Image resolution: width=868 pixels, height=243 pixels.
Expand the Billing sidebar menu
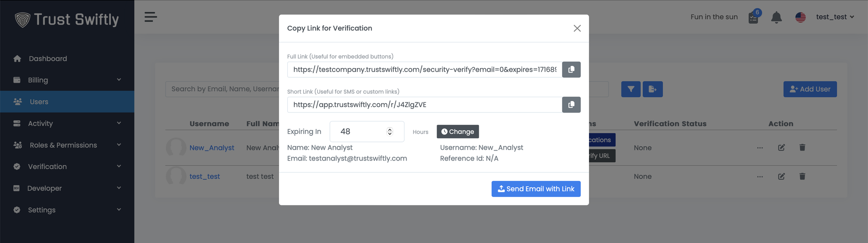click(x=67, y=80)
